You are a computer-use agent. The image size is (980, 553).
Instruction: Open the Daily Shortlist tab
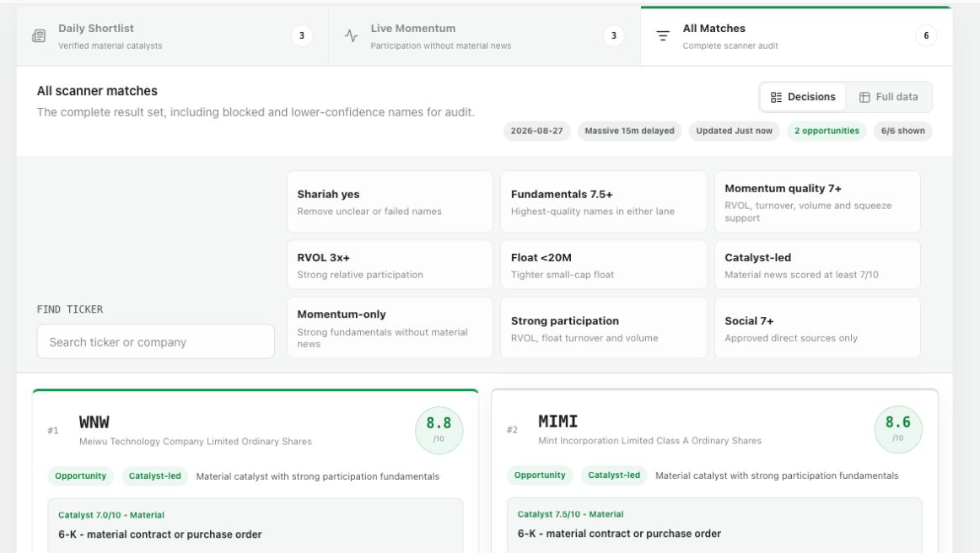[x=173, y=36]
